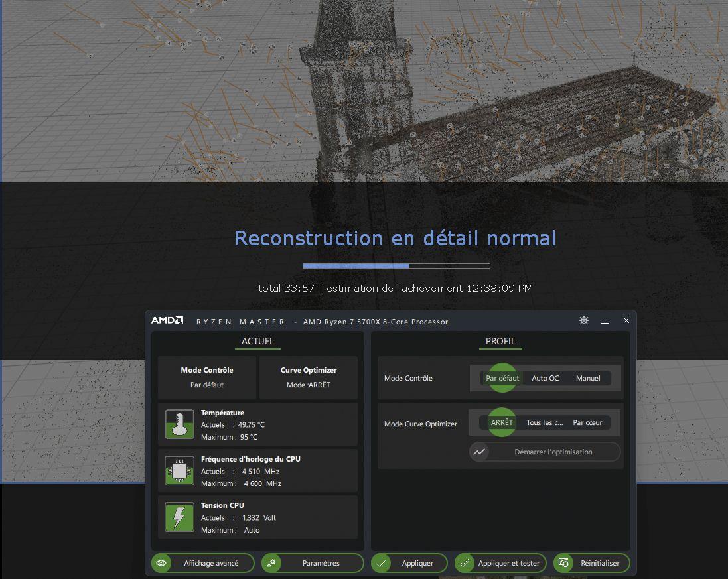The height and width of the screenshot is (579, 728).
Task: Open the PROFIL section tab
Action: [500, 341]
